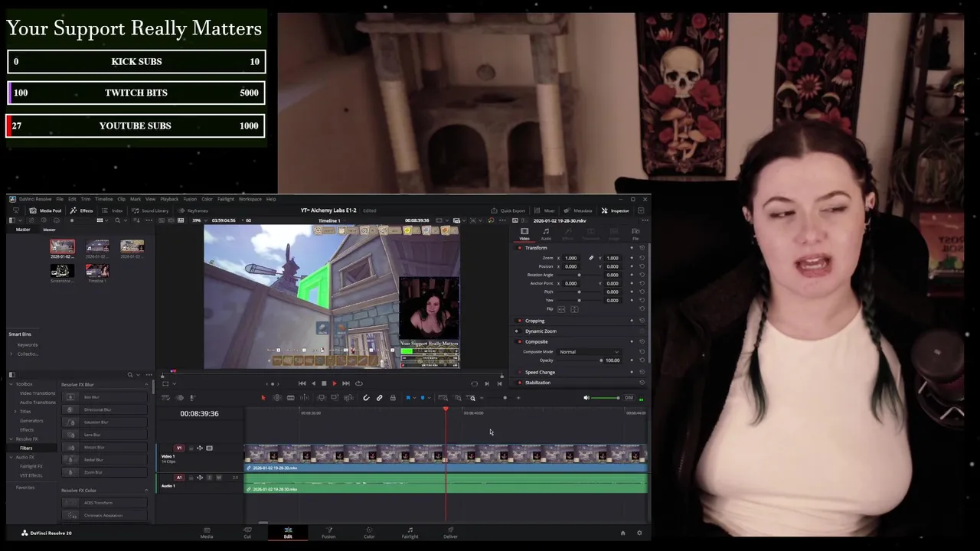Collapse the Resolve FX Blur group

coord(146,384)
